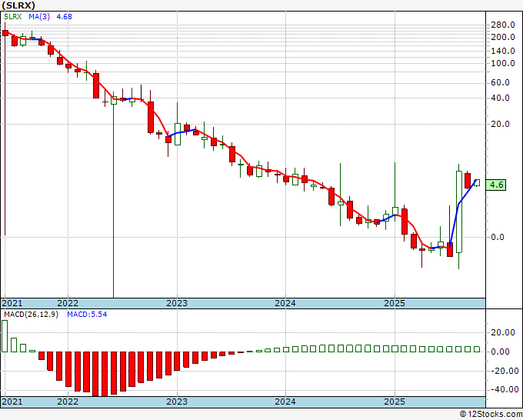Click the first green MACD bar in 2021
The image size is (523, 420).
pyautogui.click(x=5, y=336)
